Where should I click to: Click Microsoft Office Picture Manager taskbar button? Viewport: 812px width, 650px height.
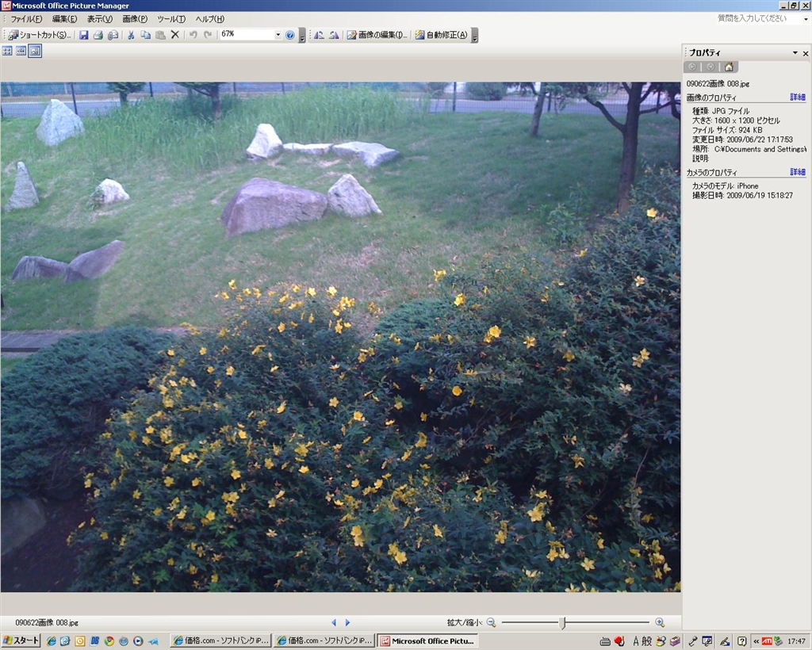pyautogui.click(x=427, y=640)
